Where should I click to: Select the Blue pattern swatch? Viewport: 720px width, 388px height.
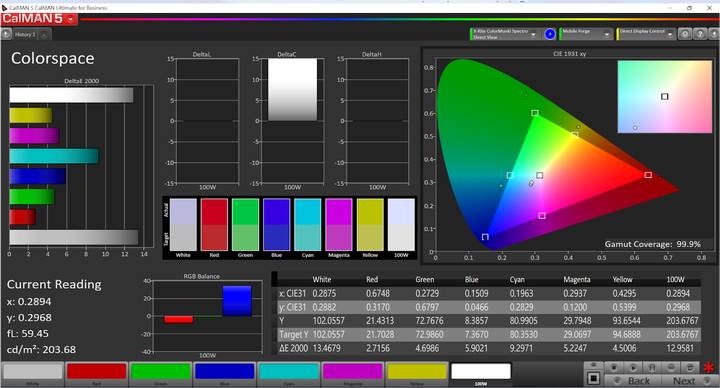click(x=225, y=371)
